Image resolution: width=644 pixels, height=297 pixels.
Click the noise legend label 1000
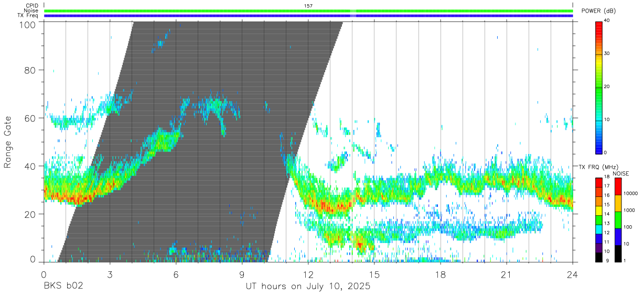[630, 210]
